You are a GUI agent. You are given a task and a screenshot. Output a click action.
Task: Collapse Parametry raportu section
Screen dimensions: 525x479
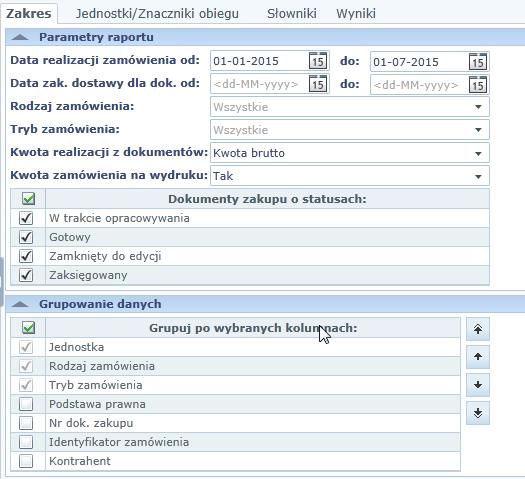pos(20,37)
